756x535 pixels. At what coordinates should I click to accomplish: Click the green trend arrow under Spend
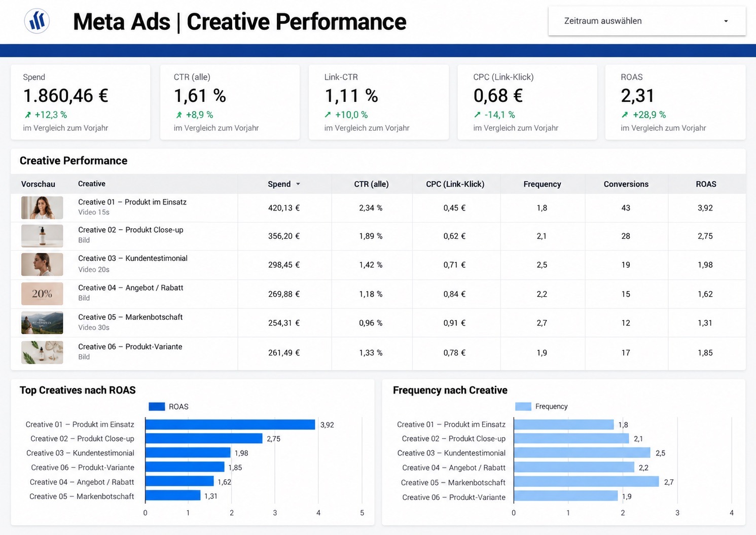(28, 115)
